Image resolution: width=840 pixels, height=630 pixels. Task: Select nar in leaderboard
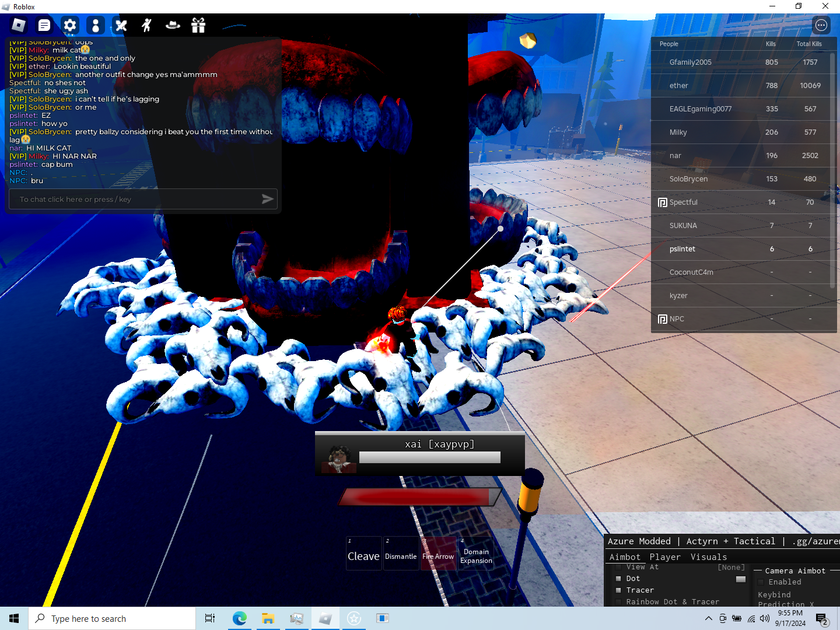(x=744, y=156)
